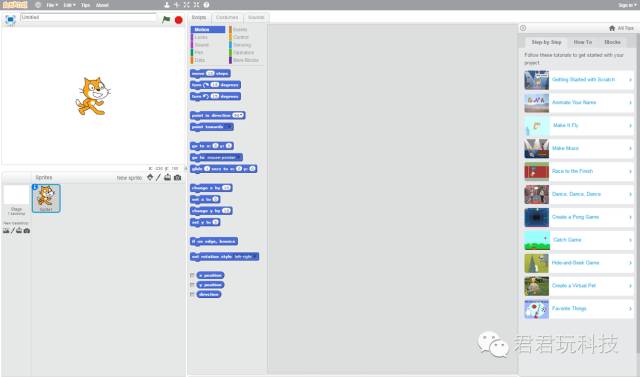Open rotation style dropdown in set rotation block

(x=256, y=257)
